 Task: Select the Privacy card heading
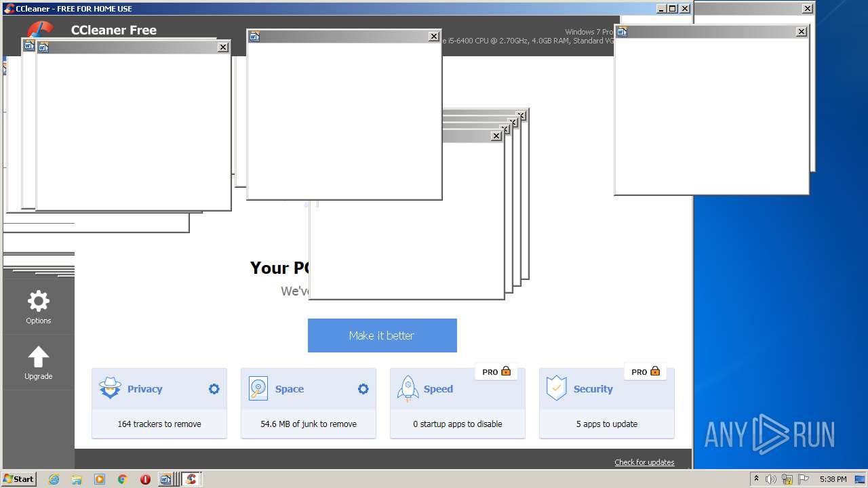(144, 389)
